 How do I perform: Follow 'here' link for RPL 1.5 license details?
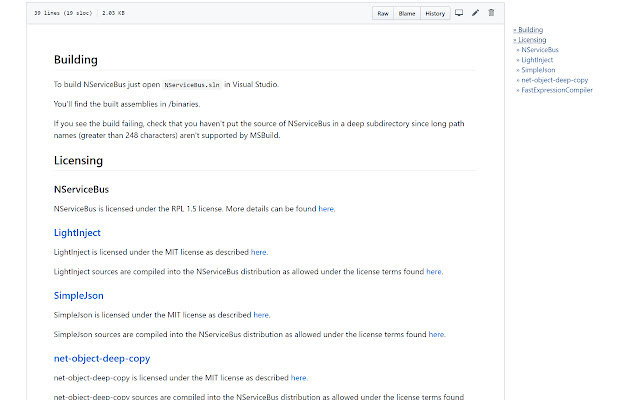(x=326, y=209)
